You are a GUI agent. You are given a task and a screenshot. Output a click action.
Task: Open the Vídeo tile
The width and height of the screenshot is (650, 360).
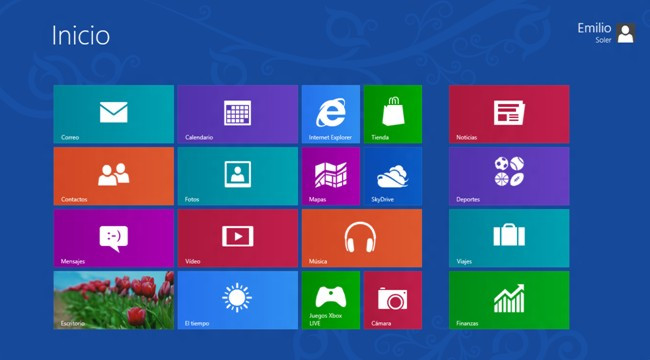(x=238, y=238)
